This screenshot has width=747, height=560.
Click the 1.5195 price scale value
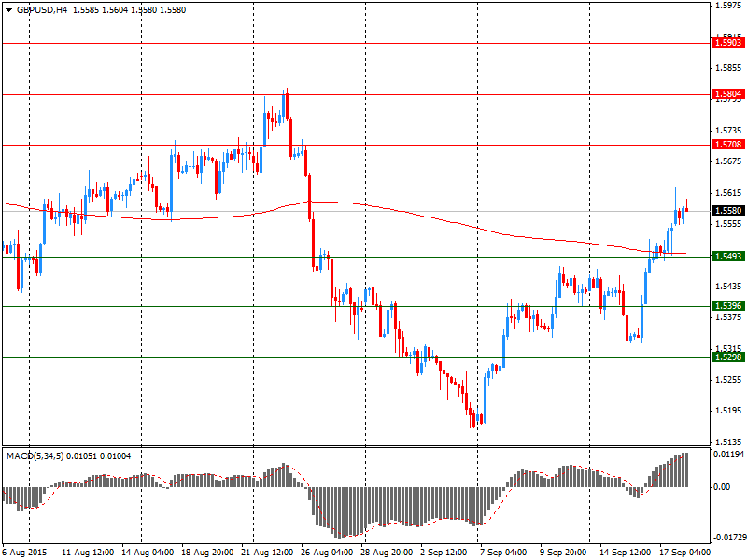coord(728,411)
